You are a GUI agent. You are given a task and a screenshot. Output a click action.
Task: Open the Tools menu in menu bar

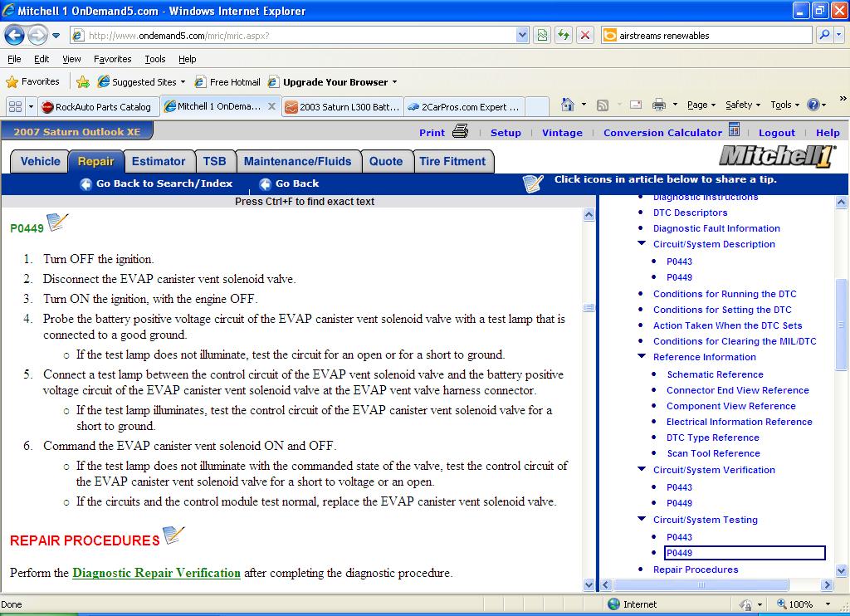point(155,59)
